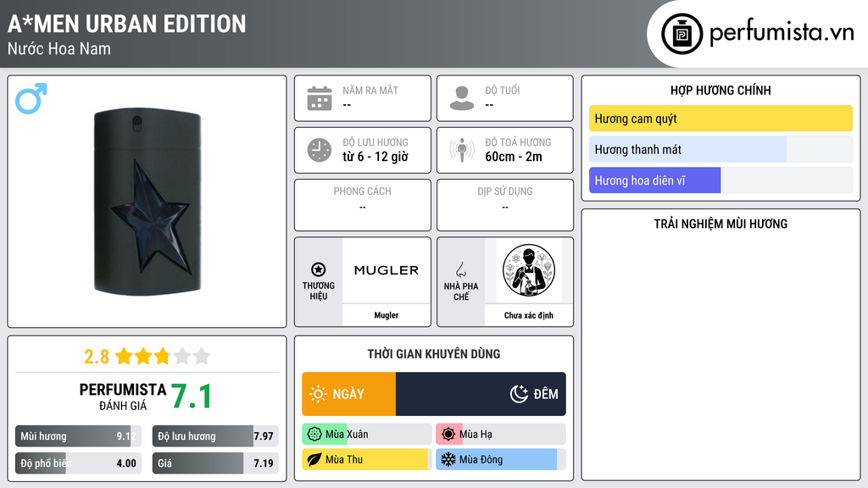Click the star badge icon above Thương hiệu

click(319, 269)
